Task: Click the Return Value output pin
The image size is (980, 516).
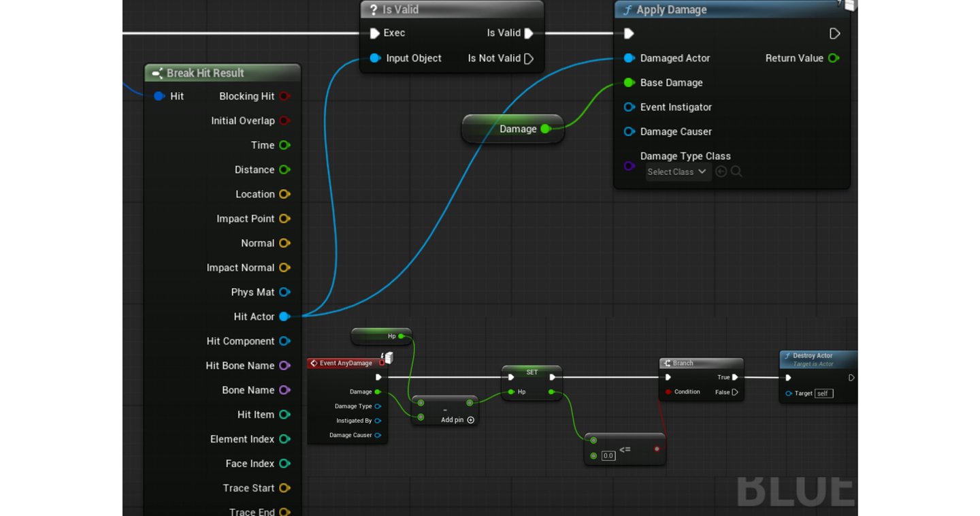Action: [834, 59]
